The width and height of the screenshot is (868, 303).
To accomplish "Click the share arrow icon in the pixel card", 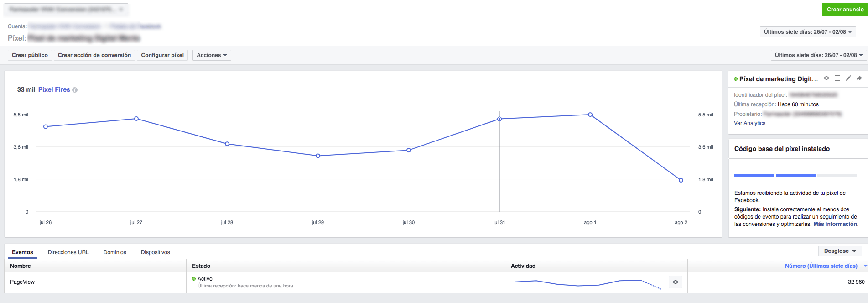I will click(859, 78).
